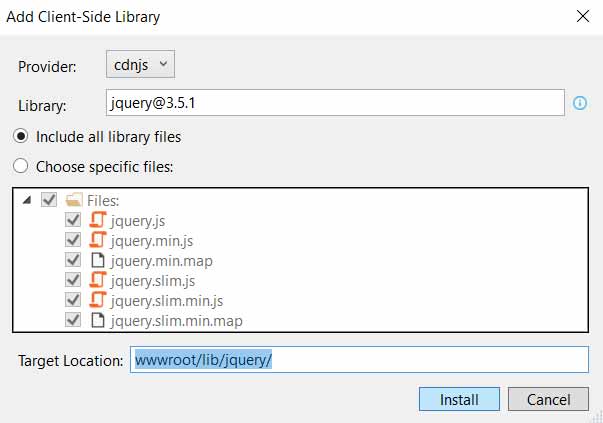
Task: Click the jquery.slim.js script file icon
Action: tap(97, 280)
